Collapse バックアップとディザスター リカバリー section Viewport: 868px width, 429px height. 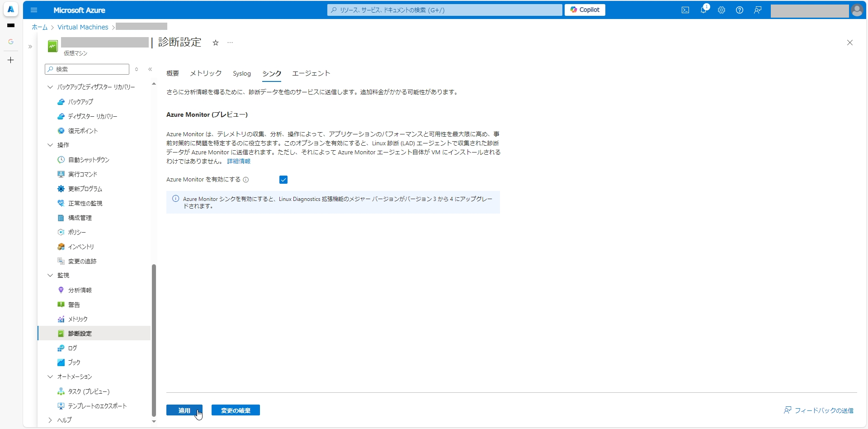50,87
